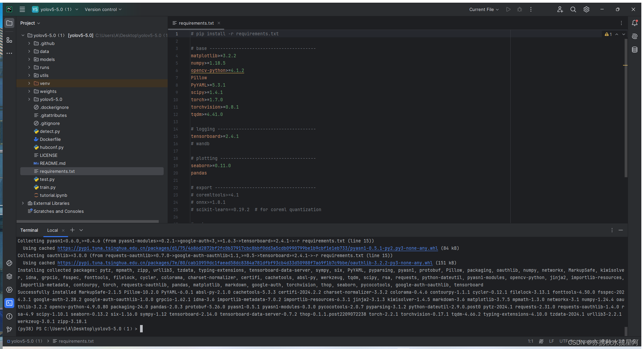The height and width of the screenshot is (349, 644).
Task: Open the Structure tool window icon
Action: coord(9,40)
